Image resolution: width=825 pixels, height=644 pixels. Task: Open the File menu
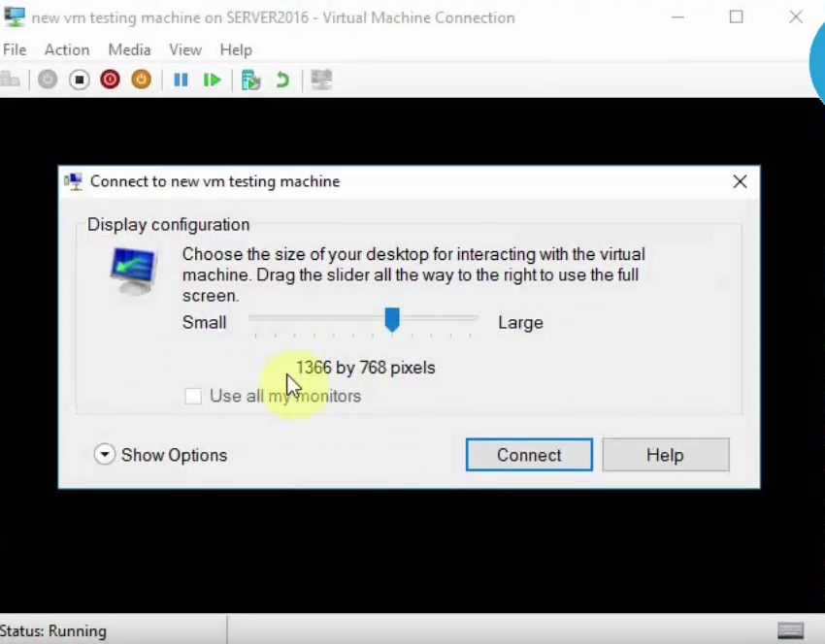[x=15, y=49]
